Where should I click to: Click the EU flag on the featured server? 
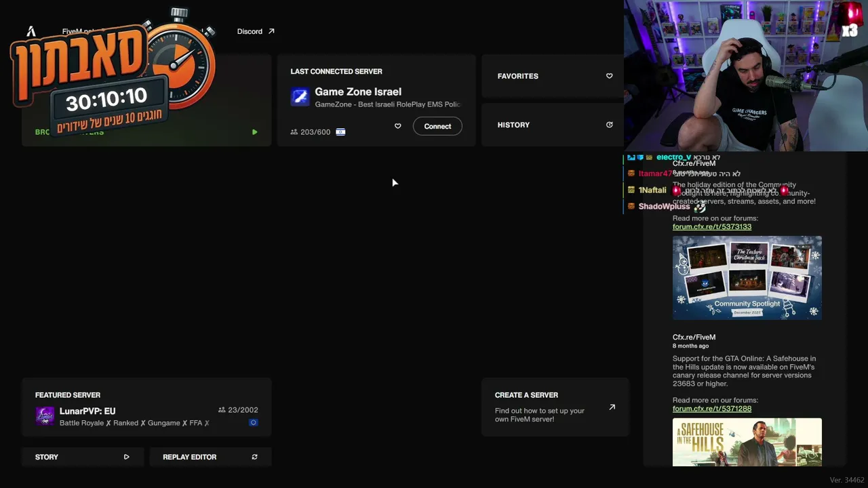(254, 423)
